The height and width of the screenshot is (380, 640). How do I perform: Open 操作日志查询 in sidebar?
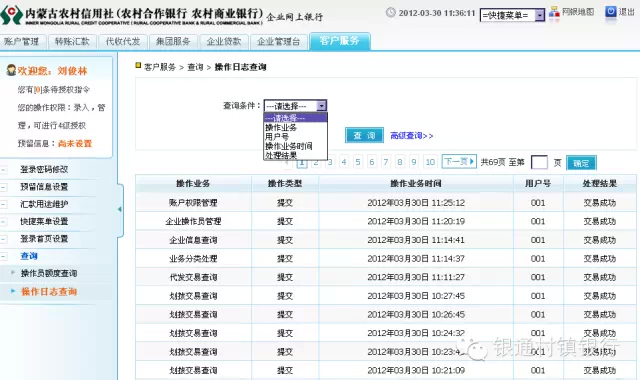pyautogui.click(x=49, y=291)
